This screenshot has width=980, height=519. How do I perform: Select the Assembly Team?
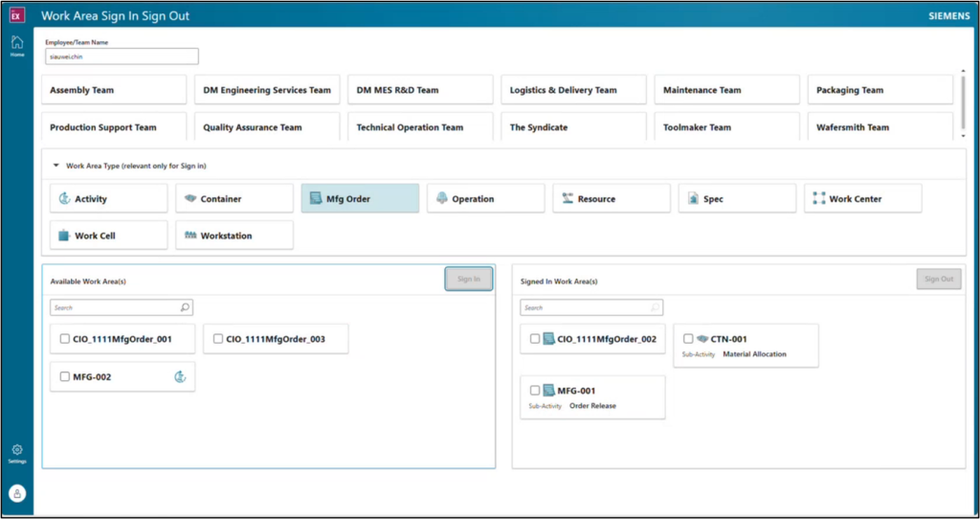(114, 89)
